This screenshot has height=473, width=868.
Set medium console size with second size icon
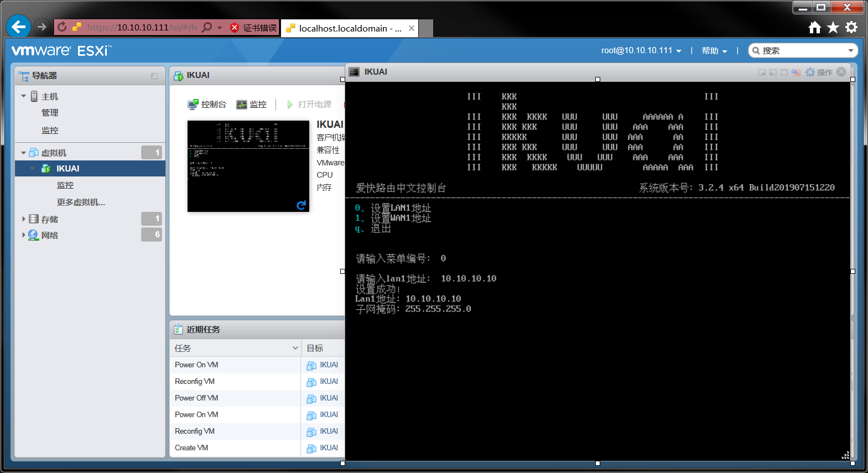pos(773,72)
